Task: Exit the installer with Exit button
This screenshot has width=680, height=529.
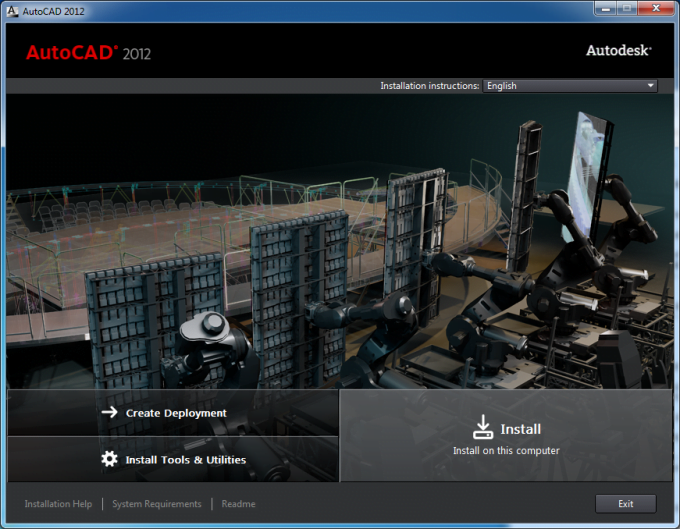Action: click(625, 504)
